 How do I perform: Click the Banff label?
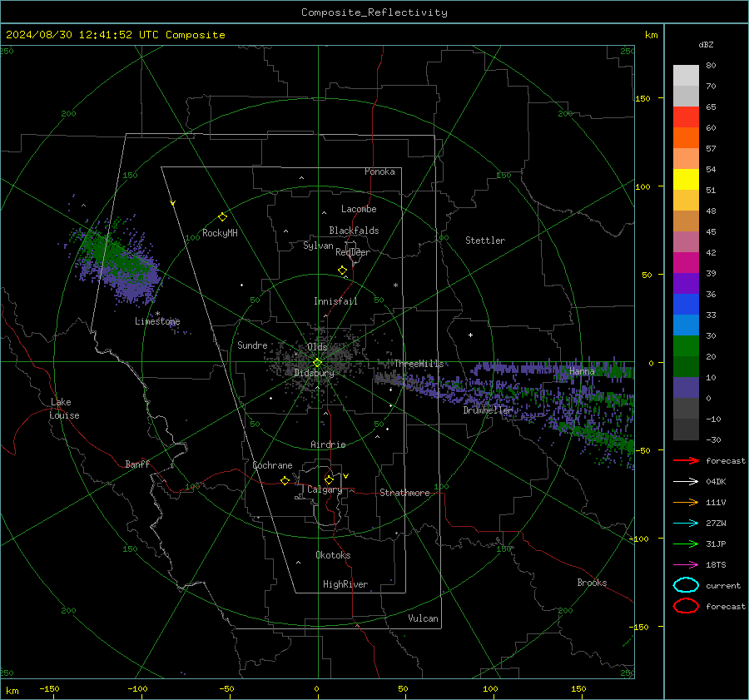click(137, 464)
